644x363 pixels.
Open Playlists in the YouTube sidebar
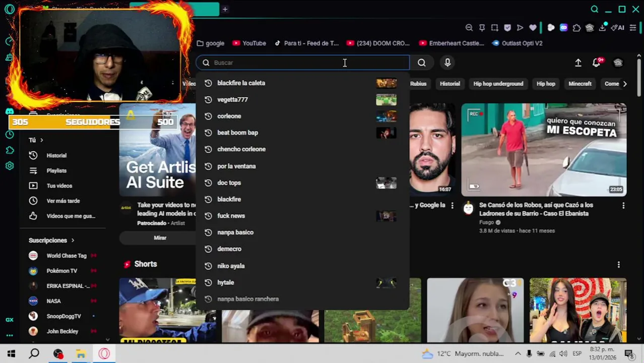[x=56, y=171]
